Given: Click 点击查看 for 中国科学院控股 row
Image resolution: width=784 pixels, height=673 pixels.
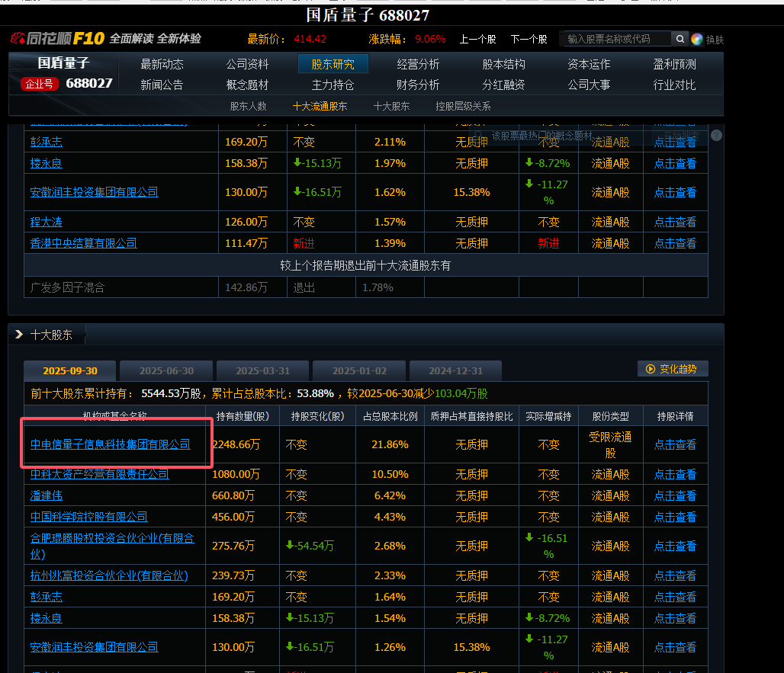Looking at the screenshot, I should click(675, 517).
